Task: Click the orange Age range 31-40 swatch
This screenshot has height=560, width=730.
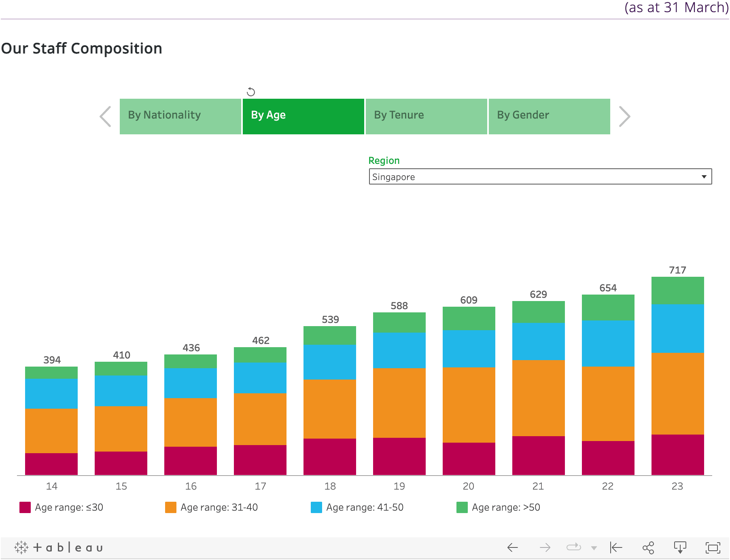Action: point(171,507)
